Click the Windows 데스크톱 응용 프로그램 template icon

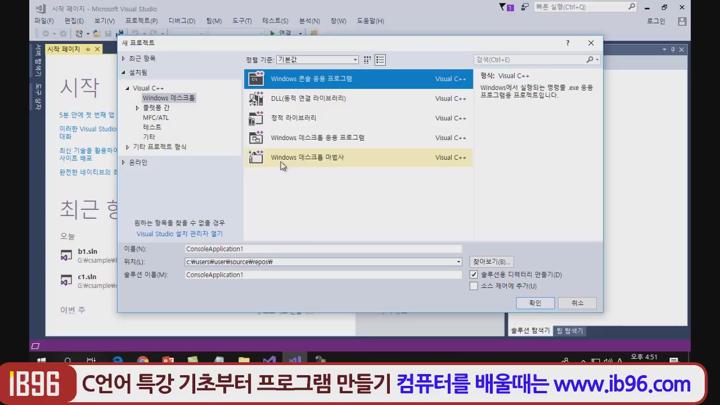pos(256,138)
